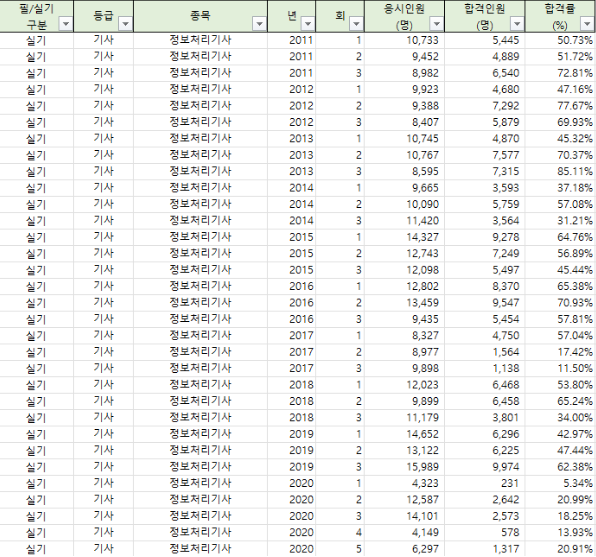Click cell showing 9,974
Viewport: 596px width, 557px height.
click(x=485, y=467)
